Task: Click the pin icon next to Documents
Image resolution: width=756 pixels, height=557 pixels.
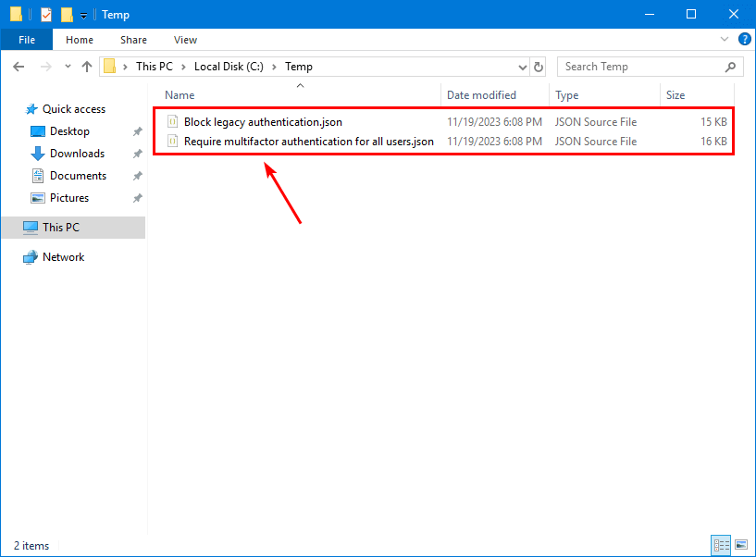Action: [137, 176]
